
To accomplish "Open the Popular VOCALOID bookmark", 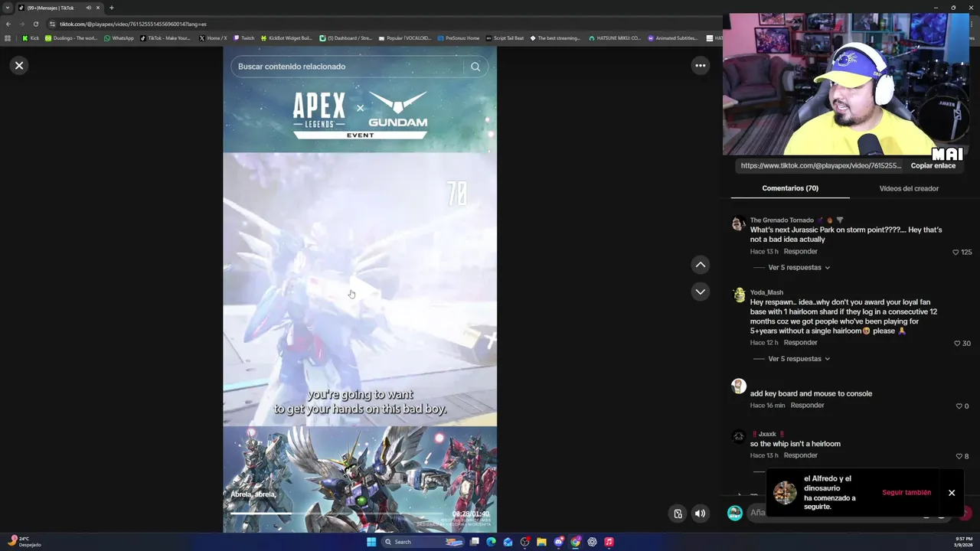I will click(405, 37).
